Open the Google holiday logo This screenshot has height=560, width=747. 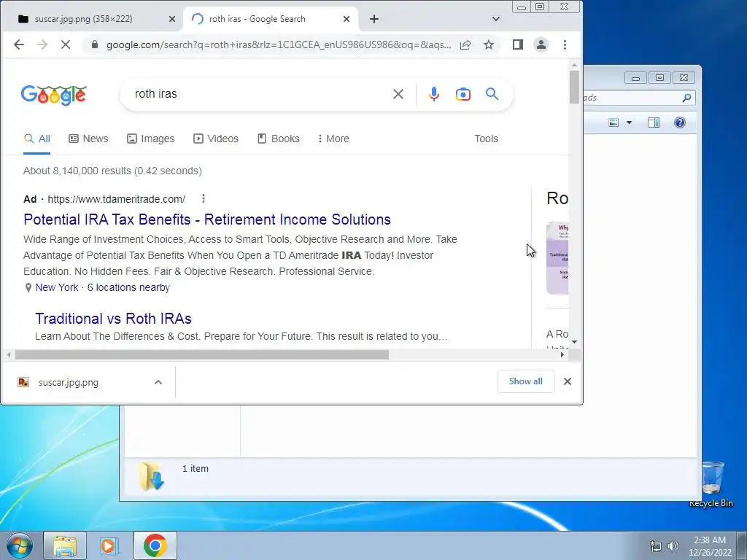click(54, 95)
